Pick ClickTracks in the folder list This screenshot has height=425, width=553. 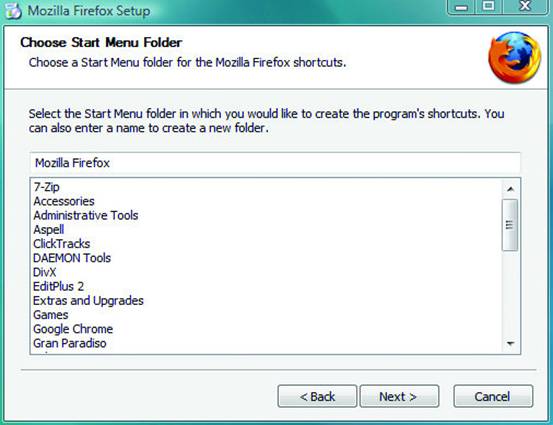pos(62,244)
